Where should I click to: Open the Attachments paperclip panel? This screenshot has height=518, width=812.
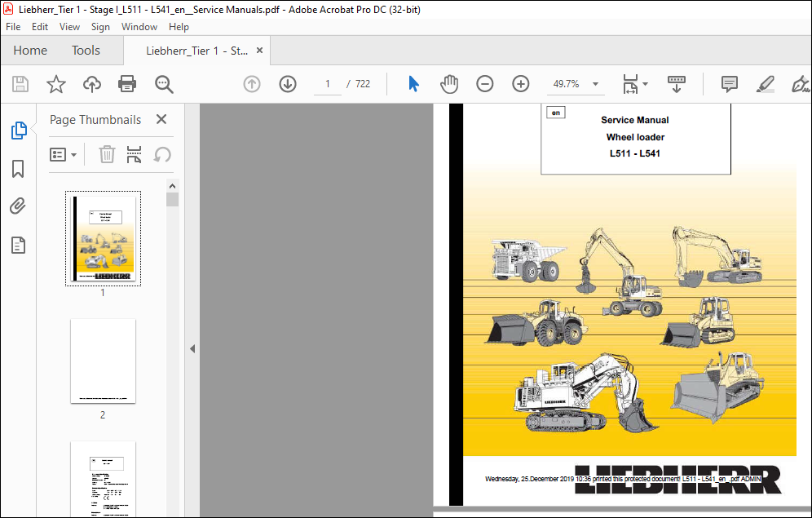click(18, 206)
